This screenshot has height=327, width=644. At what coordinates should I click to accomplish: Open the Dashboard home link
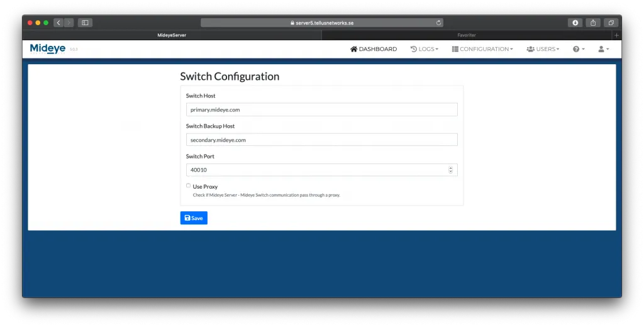pos(374,49)
